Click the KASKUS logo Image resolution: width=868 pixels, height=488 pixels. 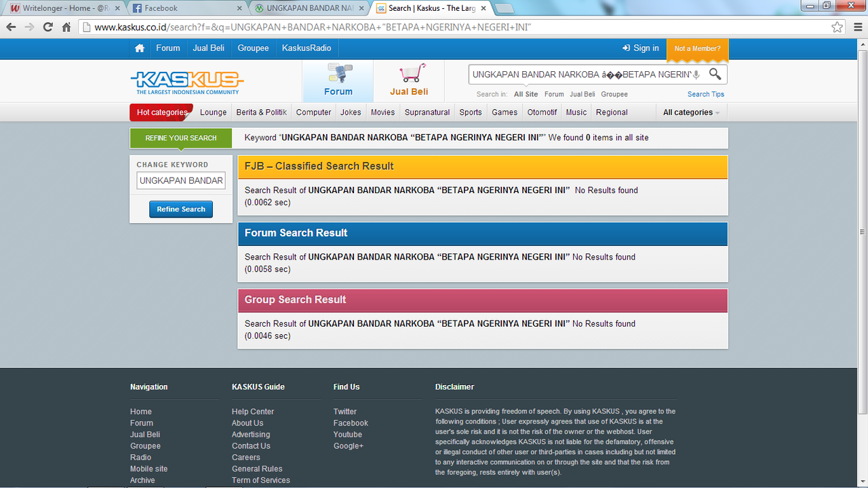(x=187, y=83)
